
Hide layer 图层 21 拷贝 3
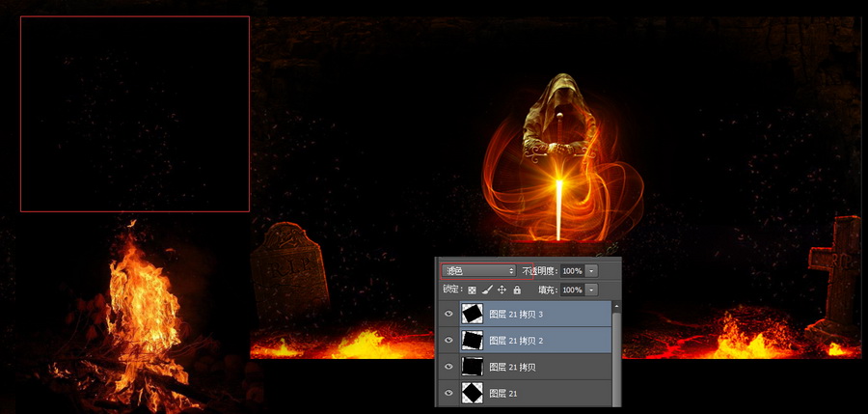pos(448,314)
